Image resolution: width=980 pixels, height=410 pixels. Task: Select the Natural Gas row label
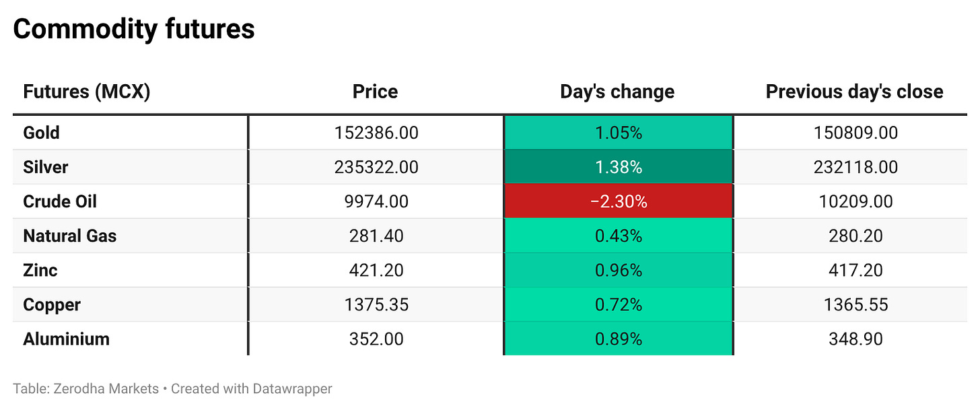coord(70,236)
